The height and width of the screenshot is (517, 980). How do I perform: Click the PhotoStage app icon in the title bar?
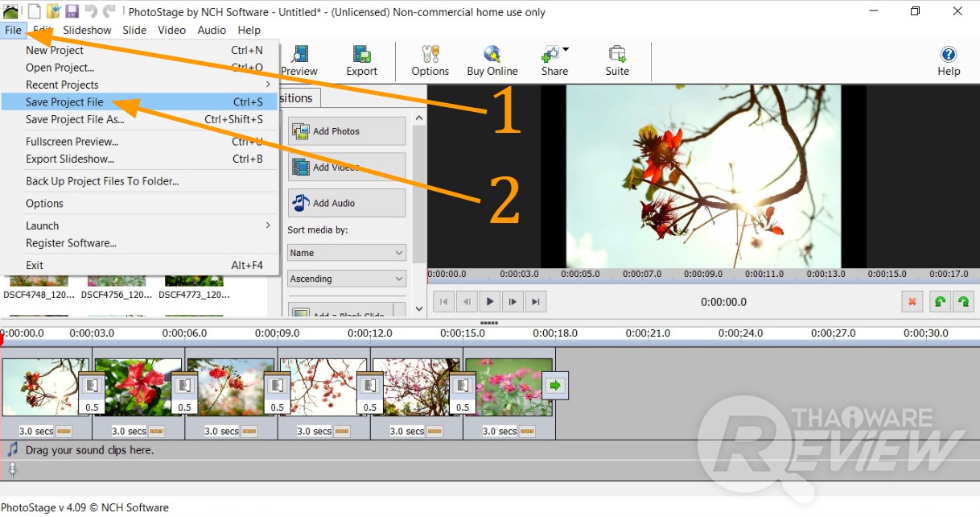[x=11, y=11]
